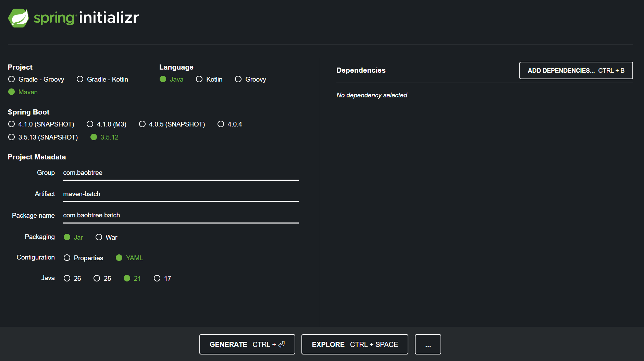Edit the Package name field

pyautogui.click(x=181, y=215)
